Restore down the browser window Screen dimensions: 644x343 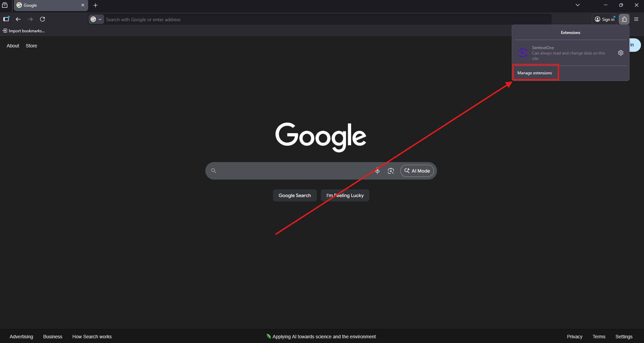[x=621, y=5]
